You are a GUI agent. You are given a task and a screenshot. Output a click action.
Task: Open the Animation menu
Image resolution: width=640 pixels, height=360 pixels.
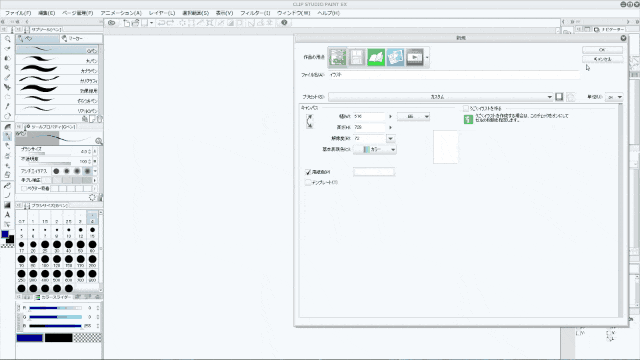coord(121,13)
